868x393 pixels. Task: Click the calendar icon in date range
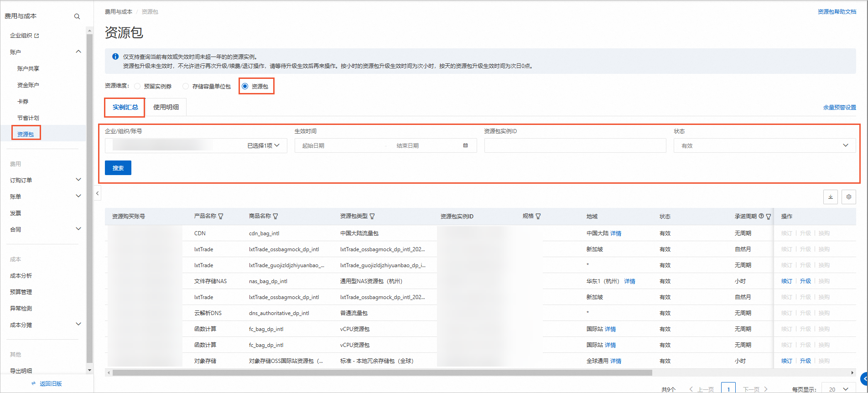click(x=465, y=145)
